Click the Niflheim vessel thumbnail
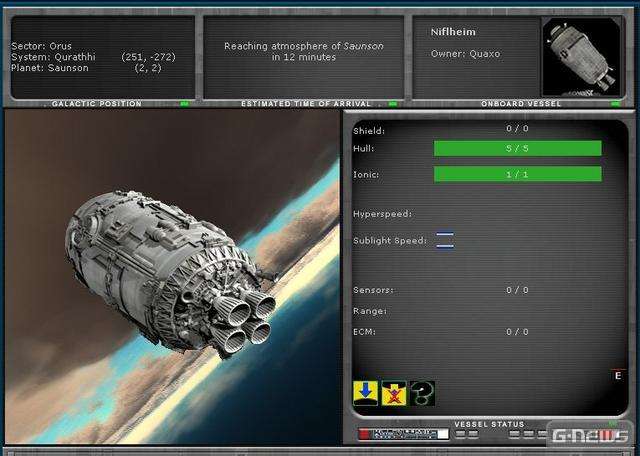 [581, 57]
